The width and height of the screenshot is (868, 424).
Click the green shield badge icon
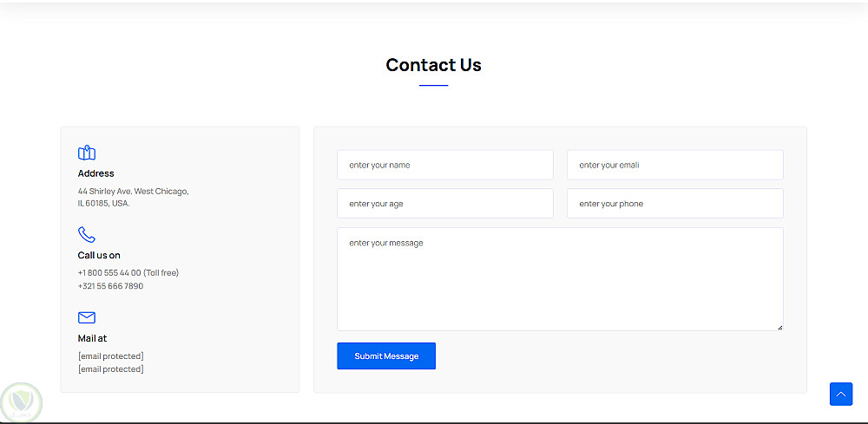[21, 401]
